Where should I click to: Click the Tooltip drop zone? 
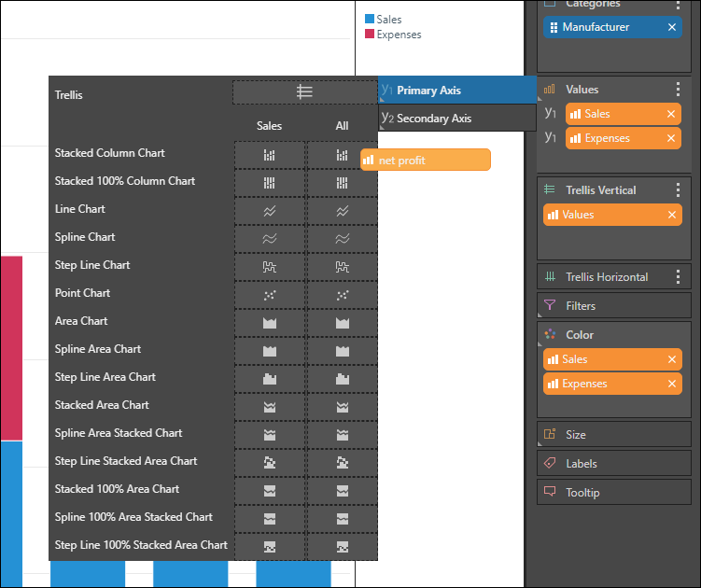pyautogui.click(x=614, y=492)
